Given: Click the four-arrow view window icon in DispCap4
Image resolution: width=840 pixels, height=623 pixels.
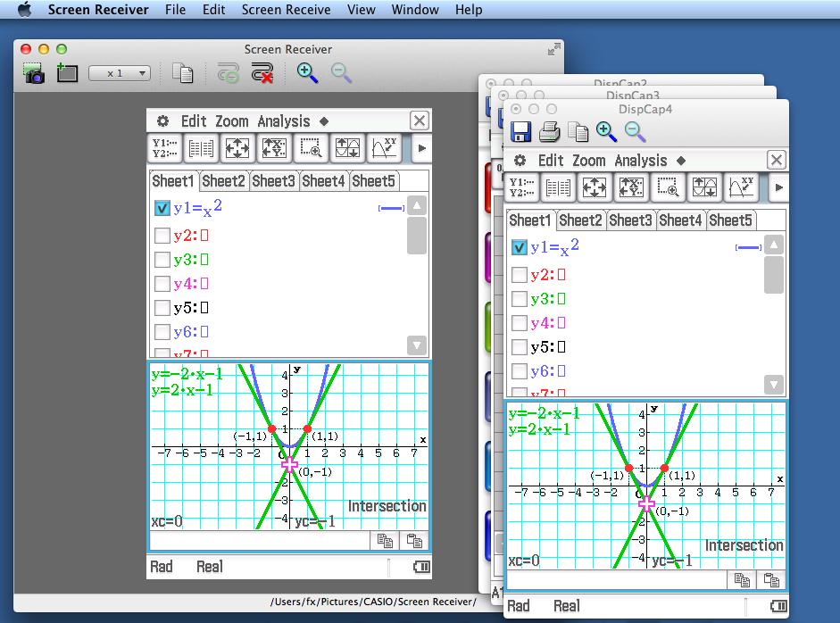Looking at the screenshot, I should pyautogui.click(x=595, y=187).
